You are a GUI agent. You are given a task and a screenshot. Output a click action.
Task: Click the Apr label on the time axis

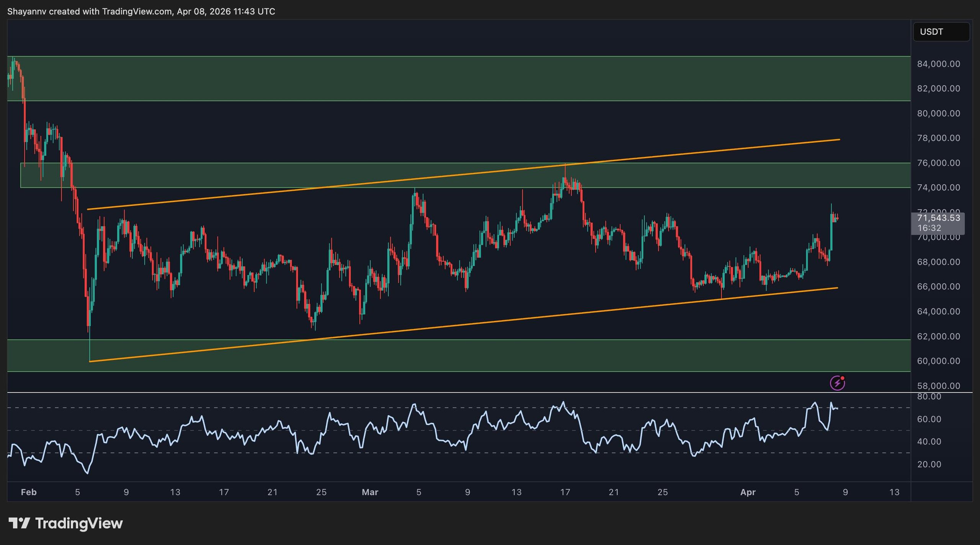(748, 492)
